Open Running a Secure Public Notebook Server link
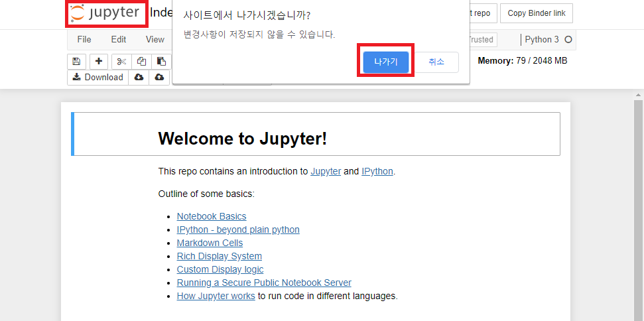This screenshot has width=644, height=321. (x=264, y=283)
